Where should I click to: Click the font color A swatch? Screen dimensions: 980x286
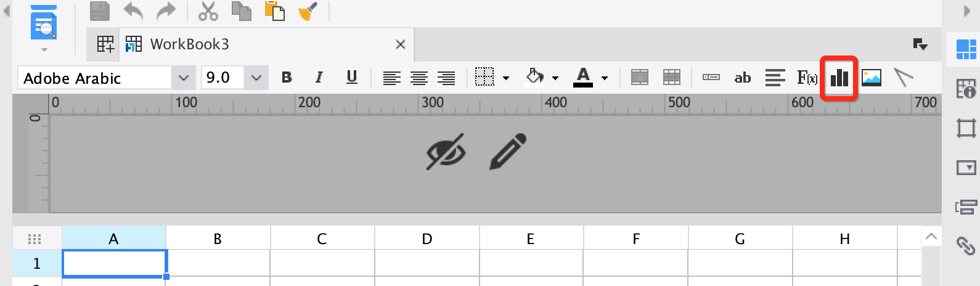coord(582,78)
